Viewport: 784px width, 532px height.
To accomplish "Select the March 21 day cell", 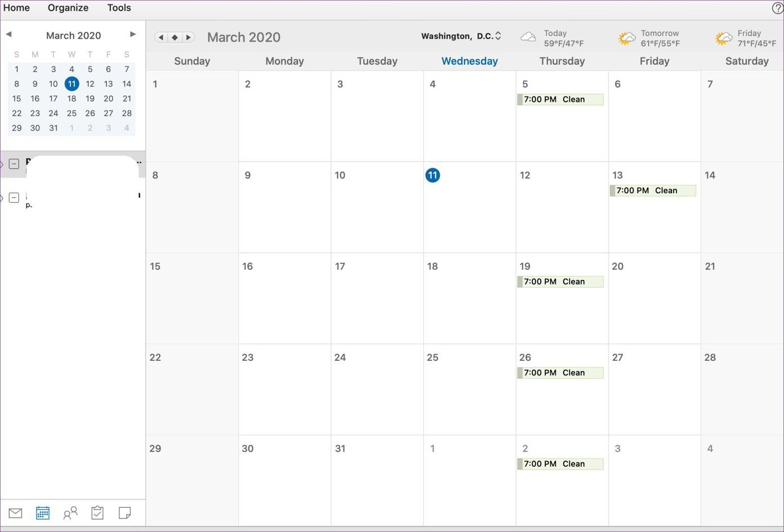I will point(742,298).
